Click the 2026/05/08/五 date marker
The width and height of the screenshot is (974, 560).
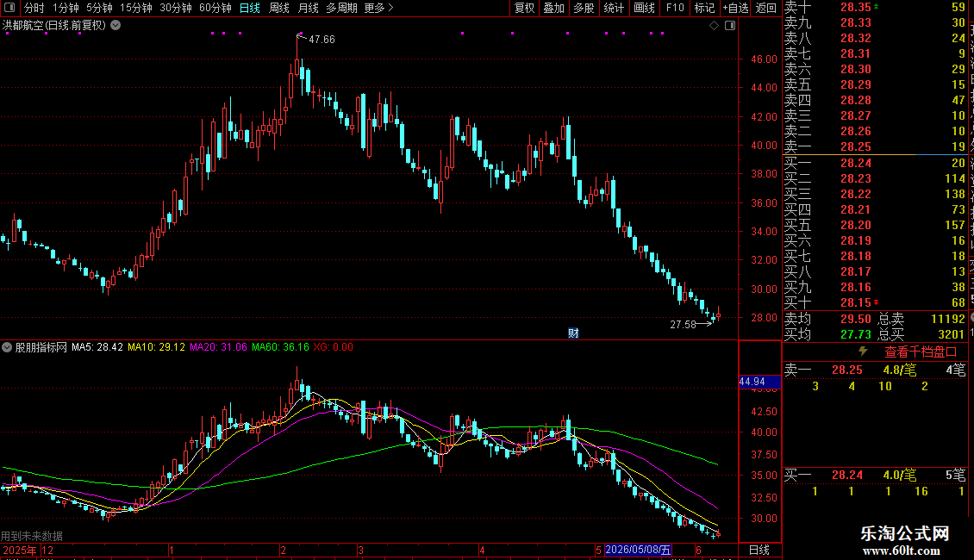click(x=637, y=550)
